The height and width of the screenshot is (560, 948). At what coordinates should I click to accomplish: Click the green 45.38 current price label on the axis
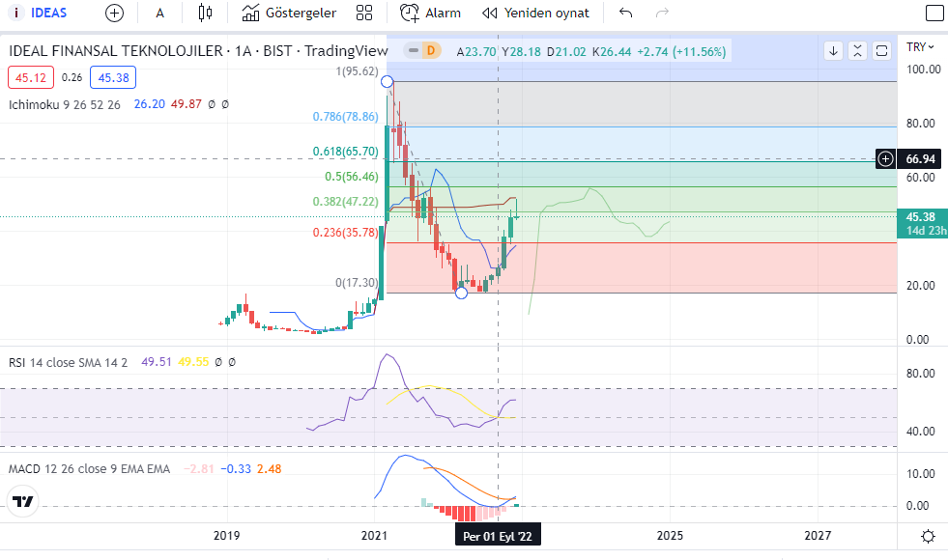tap(923, 223)
